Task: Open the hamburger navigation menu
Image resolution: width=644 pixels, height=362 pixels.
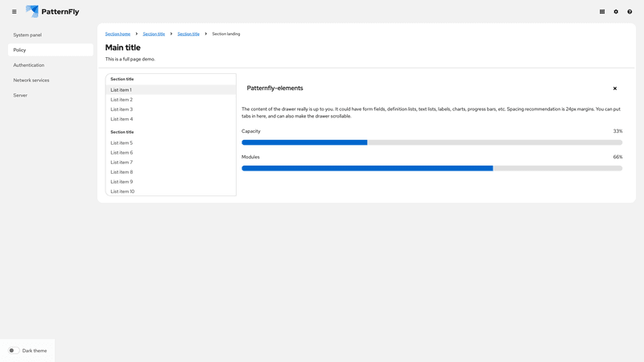Action: [x=14, y=12]
